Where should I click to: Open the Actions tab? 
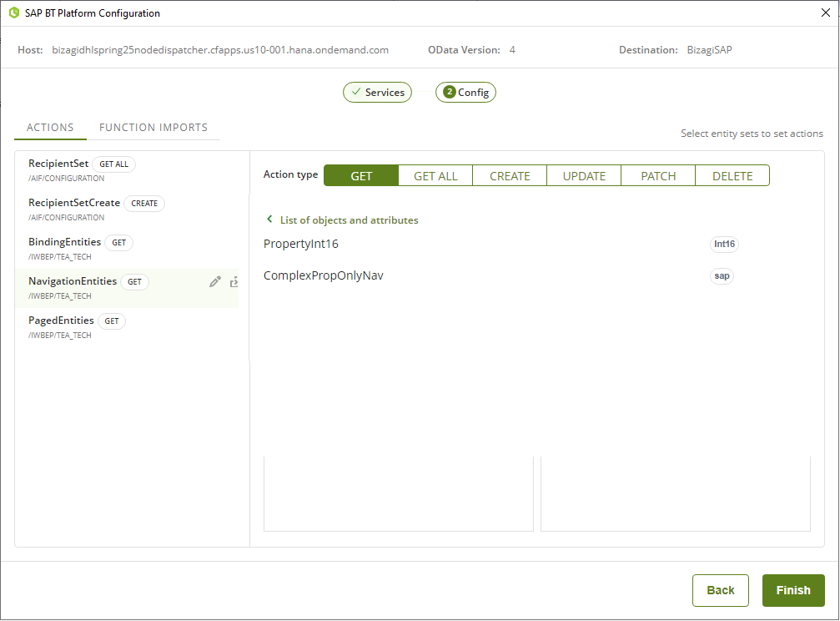pyautogui.click(x=50, y=128)
